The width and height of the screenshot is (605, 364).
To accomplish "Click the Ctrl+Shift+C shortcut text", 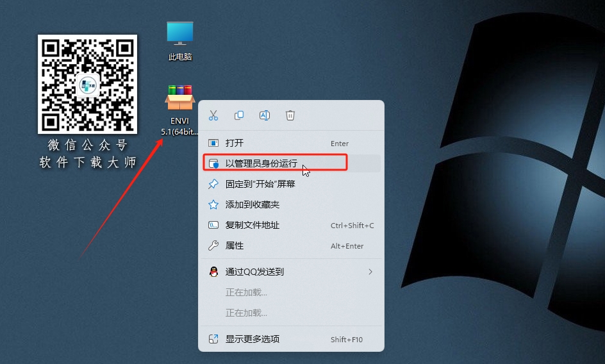I will click(x=352, y=226).
